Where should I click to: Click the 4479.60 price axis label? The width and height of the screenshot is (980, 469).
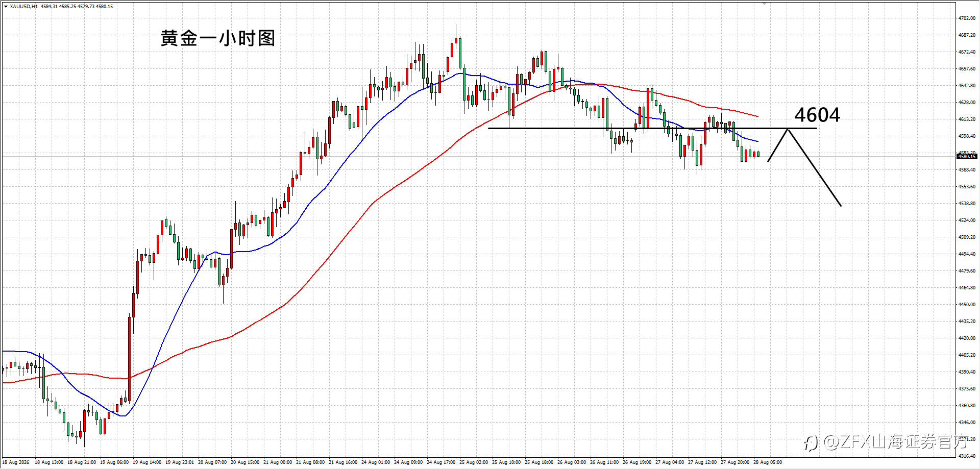tap(967, 271)
